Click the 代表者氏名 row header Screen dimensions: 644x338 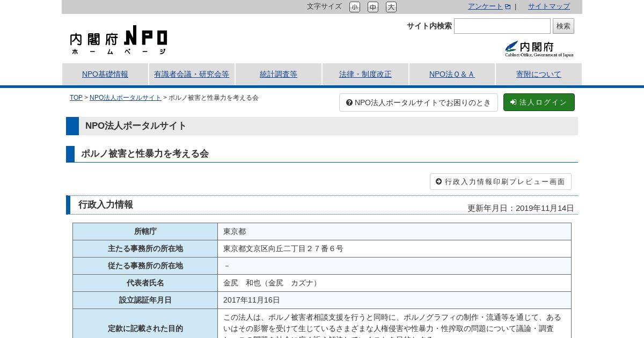[x=145, y=283]
